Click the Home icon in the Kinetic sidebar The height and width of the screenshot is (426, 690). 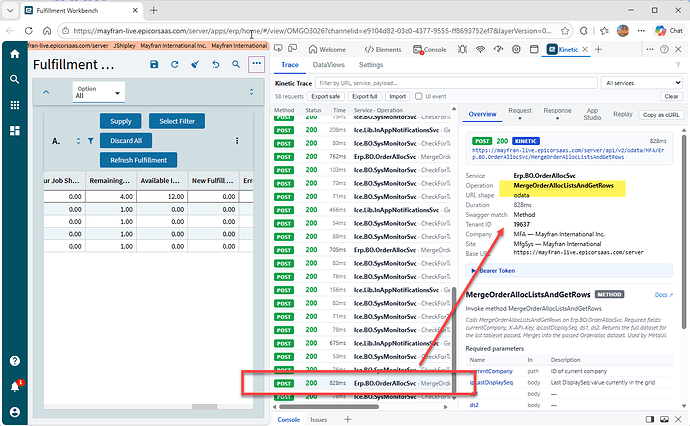[x=15, y=54]
